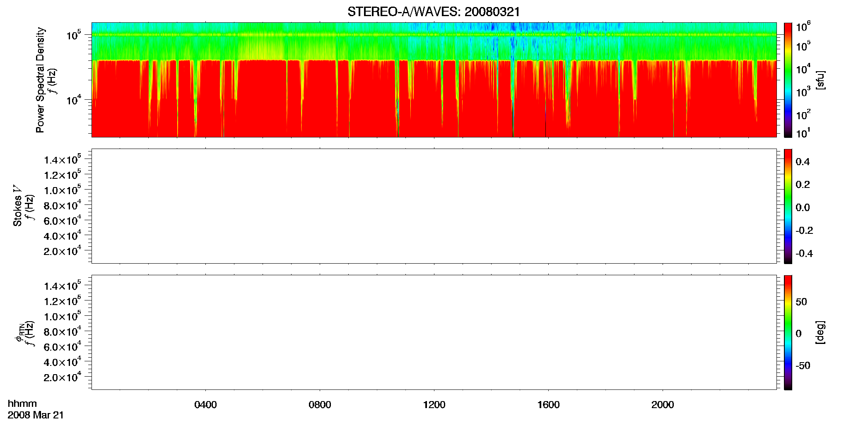The height and width of the screenshot is (447, 868).
Task: Click the [sfu] colorbar unit label
Action: click(820, 80)
